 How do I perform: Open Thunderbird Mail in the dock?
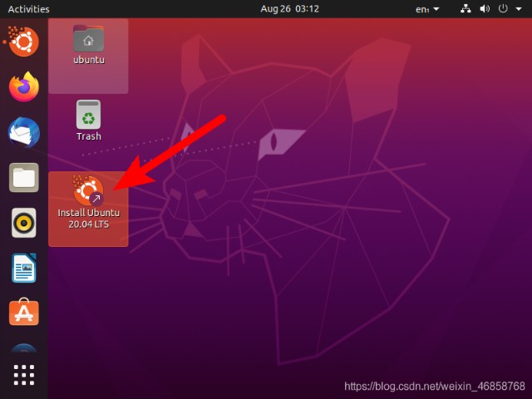tap(24, 132)
